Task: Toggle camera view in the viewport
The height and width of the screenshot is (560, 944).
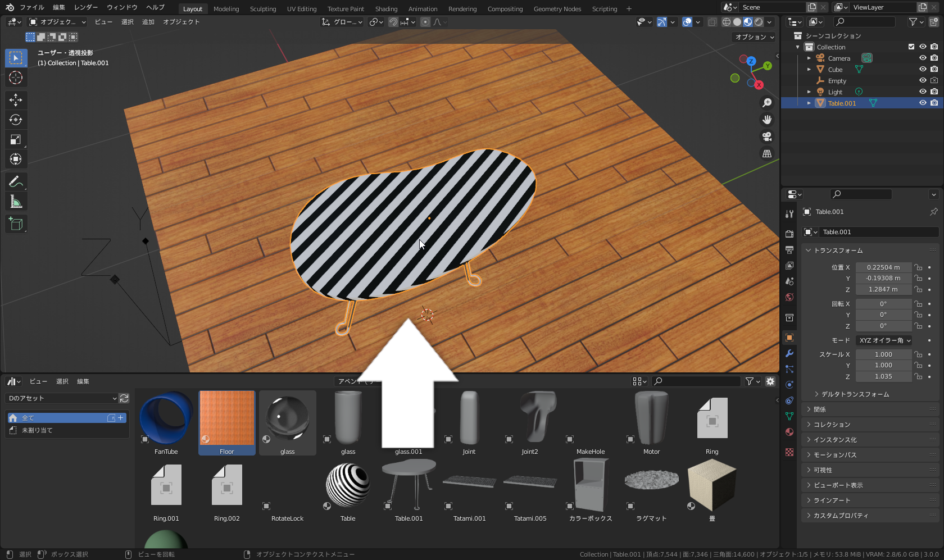Action: [767, 136]
